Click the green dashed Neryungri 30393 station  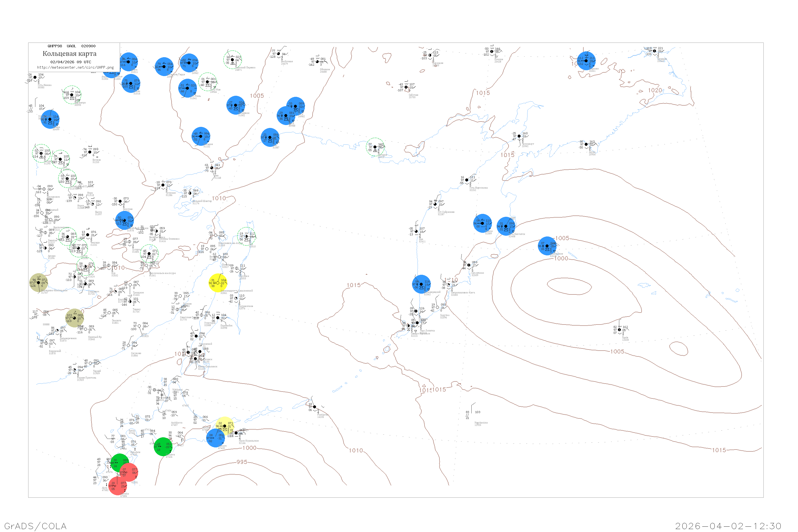pyautogui.click(x=72, y=95)
